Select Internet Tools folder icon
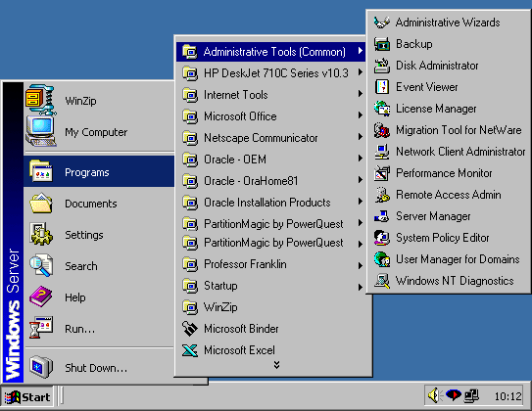Screen dimensions: 532x411 point(190,95)
